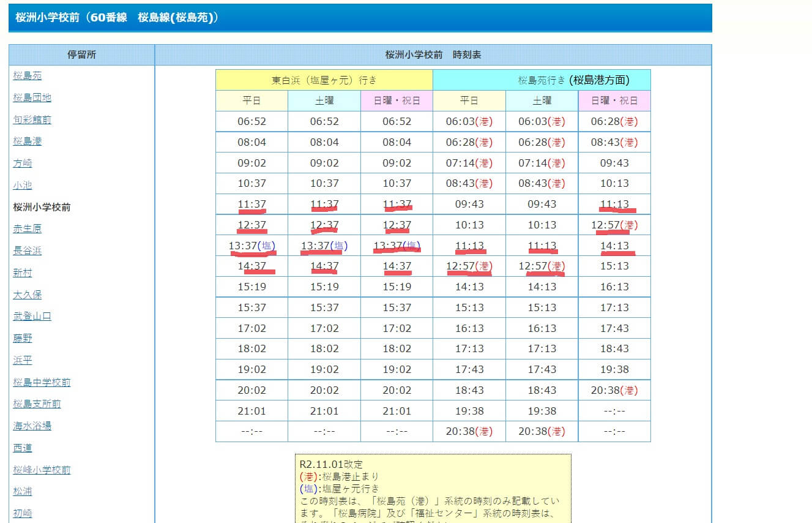The height and width of the screenshot is (523, 812).
Task: Go to the 桜峰小学校前 stop
Action: click(42, 470)
